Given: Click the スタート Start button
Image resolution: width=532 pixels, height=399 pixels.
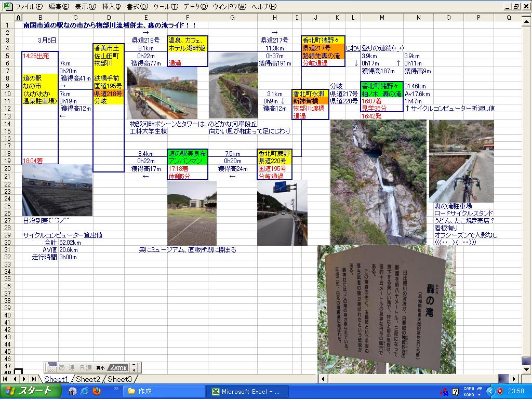Looking at the screenshot, I should pyautogui.click(x=29, y=391).
